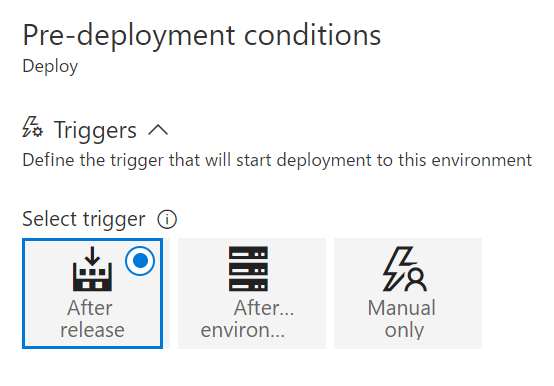Collapse the Triggers section chevron
The image size is (554, 386).
coord(158,130)
